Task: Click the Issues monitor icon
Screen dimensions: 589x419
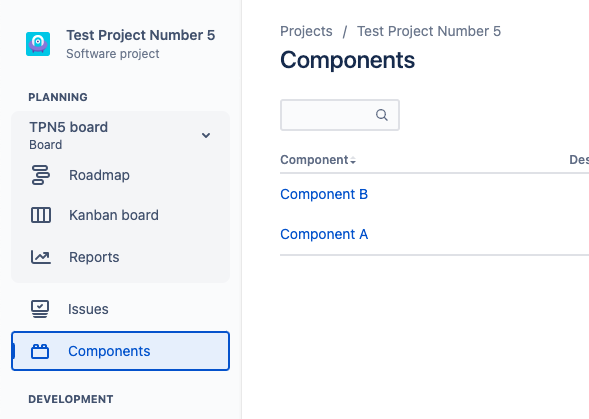Action: [40, 309]
